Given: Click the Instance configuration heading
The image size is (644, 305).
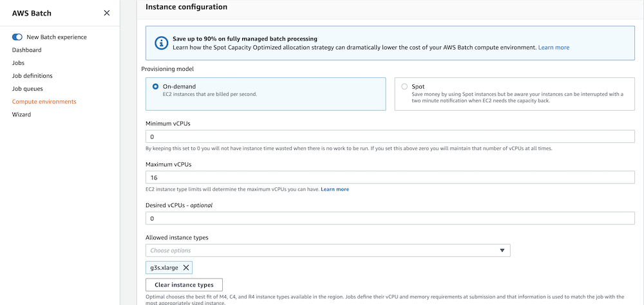Looking at the screenshot, I should (x=187, y=7).
